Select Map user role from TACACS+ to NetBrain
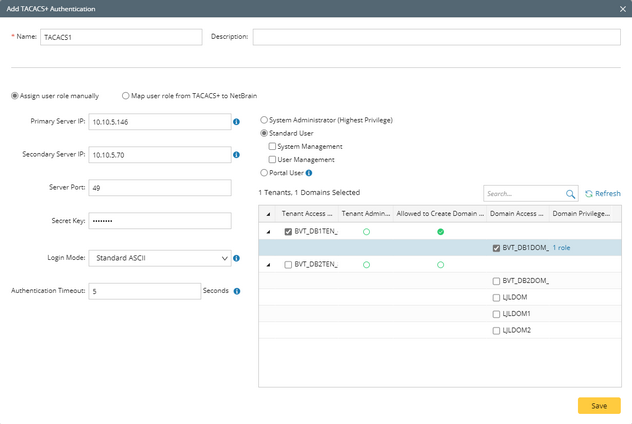 (126, 96)
